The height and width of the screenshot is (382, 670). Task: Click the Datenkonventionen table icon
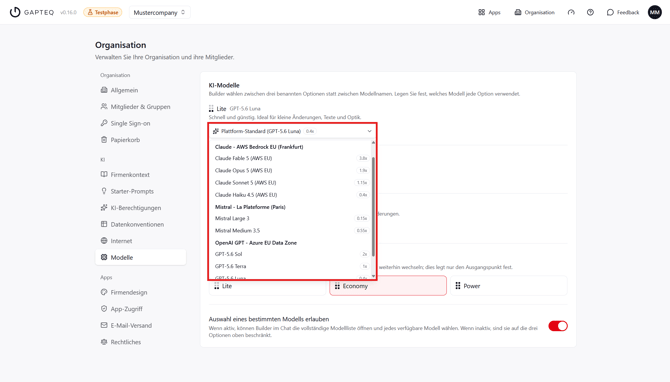coord(104,224)
